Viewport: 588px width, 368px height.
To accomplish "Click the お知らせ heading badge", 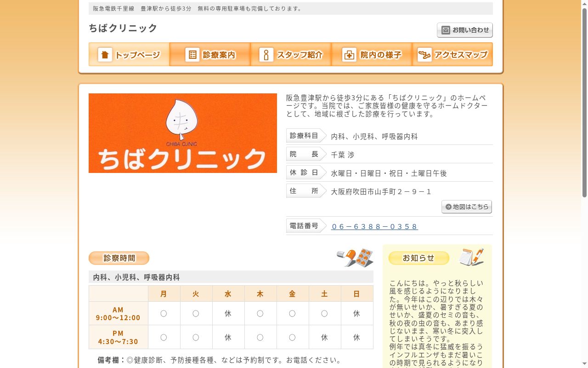I will pos(419,258).
